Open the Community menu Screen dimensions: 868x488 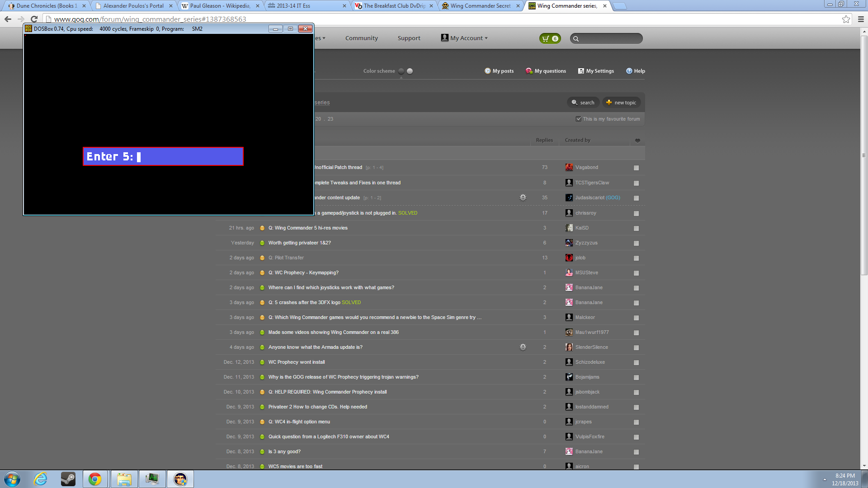click(x=361, y=38)
